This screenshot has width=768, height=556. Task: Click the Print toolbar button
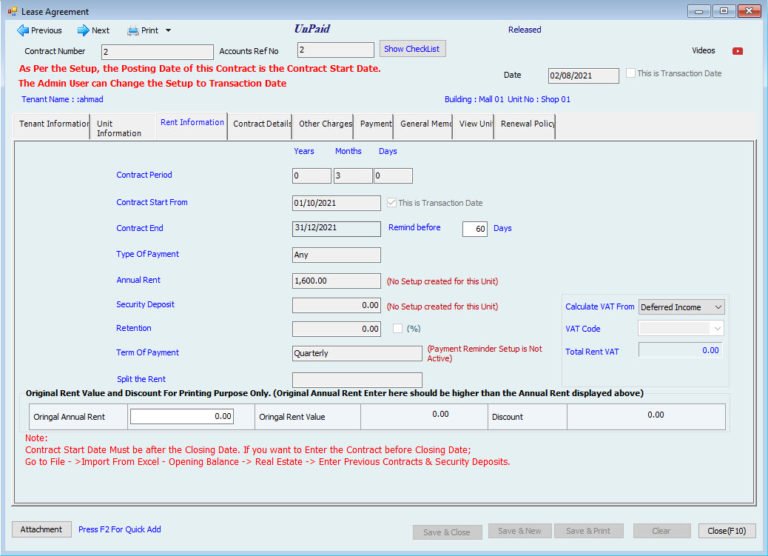coord(143,30)
